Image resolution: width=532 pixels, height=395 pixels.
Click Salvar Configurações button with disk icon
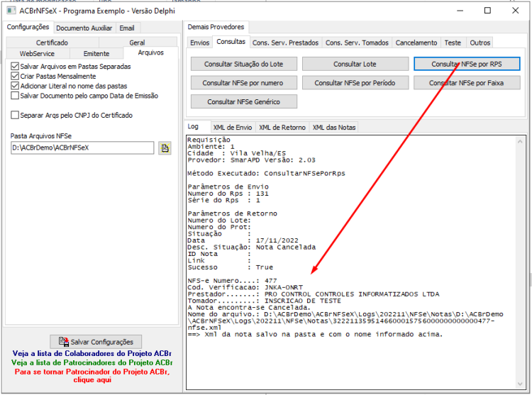tap(96, 341)
